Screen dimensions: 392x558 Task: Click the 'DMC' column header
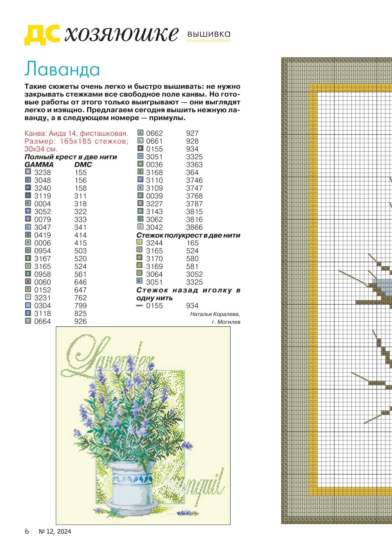click(83, 165)
